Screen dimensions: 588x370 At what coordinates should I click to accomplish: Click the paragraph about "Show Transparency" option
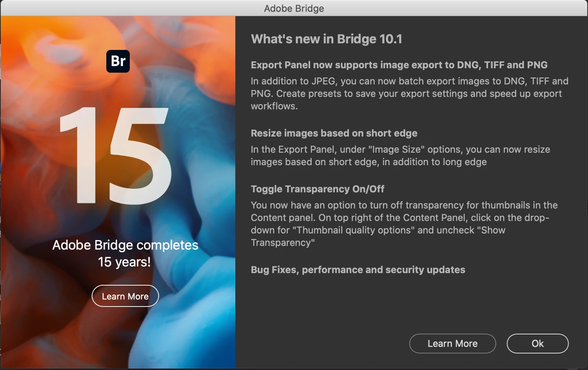(404, 224)
